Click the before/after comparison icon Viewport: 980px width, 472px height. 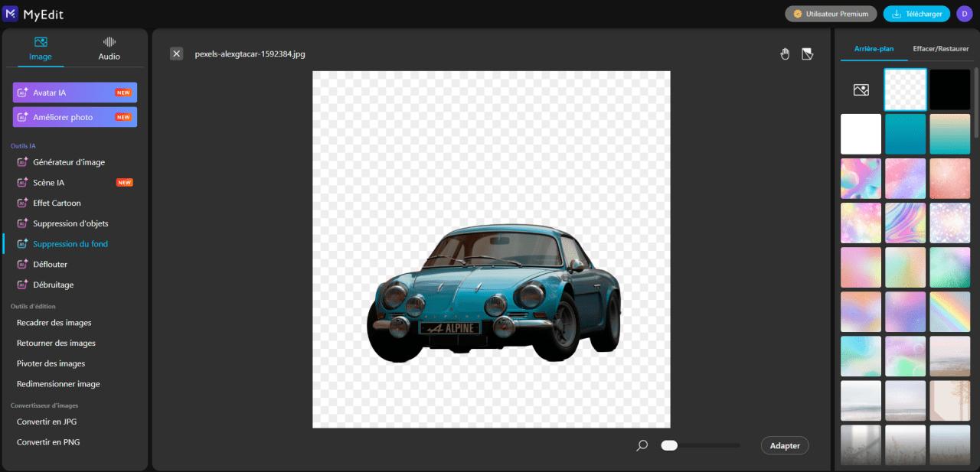[807, 54]
